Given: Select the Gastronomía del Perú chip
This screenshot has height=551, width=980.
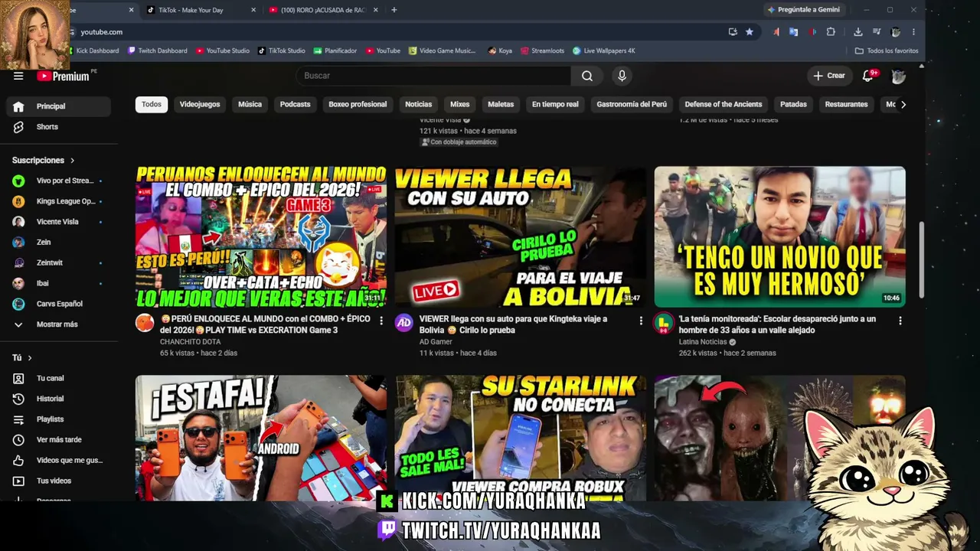Looking at the screenshot, I should pyautogui.click(x=632, y=104).
